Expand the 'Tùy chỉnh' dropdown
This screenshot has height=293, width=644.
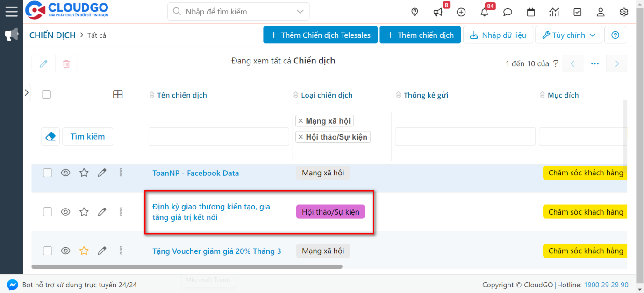point(568,35)
